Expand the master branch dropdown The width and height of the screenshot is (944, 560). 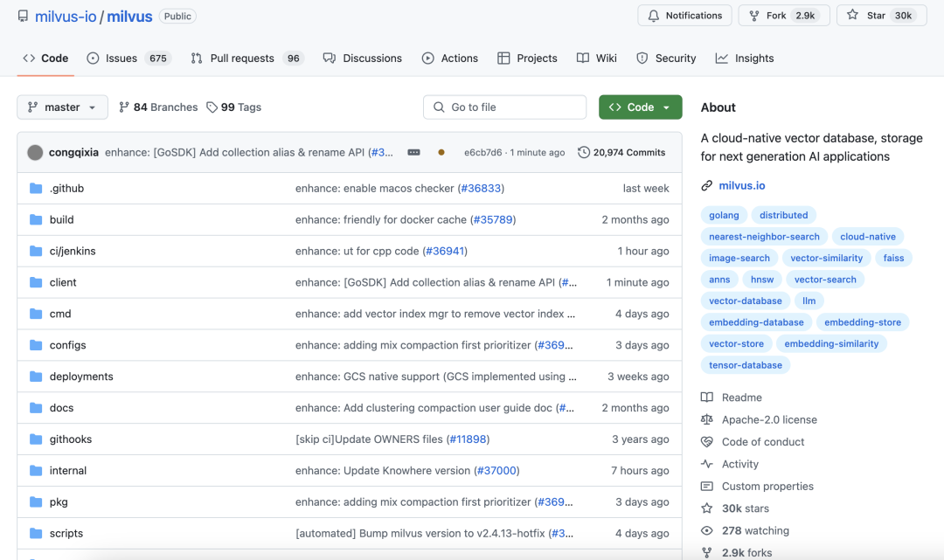62,107
